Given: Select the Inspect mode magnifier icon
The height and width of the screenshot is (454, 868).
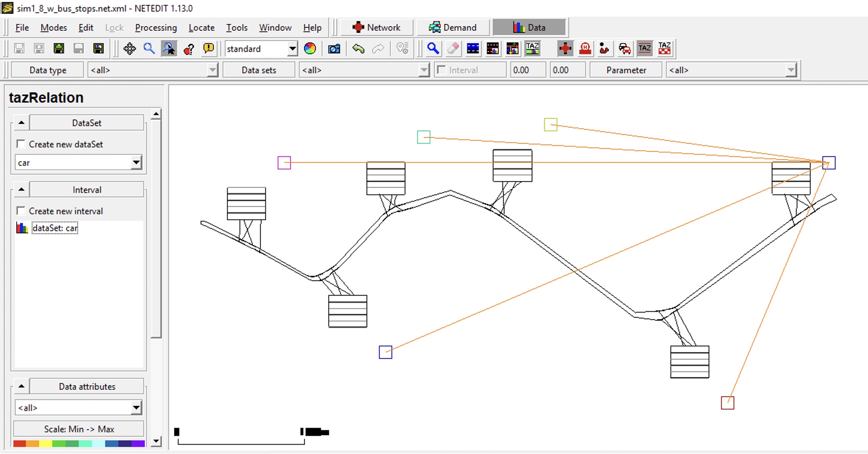Looking at the screenshot, I should click(x=433, y=48).
